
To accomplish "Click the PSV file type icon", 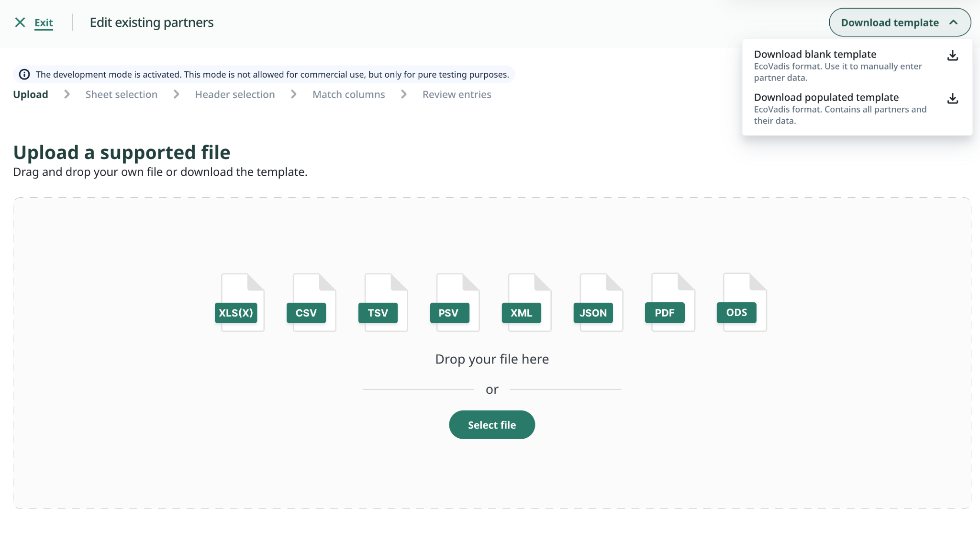I will [x=455, y=302].
